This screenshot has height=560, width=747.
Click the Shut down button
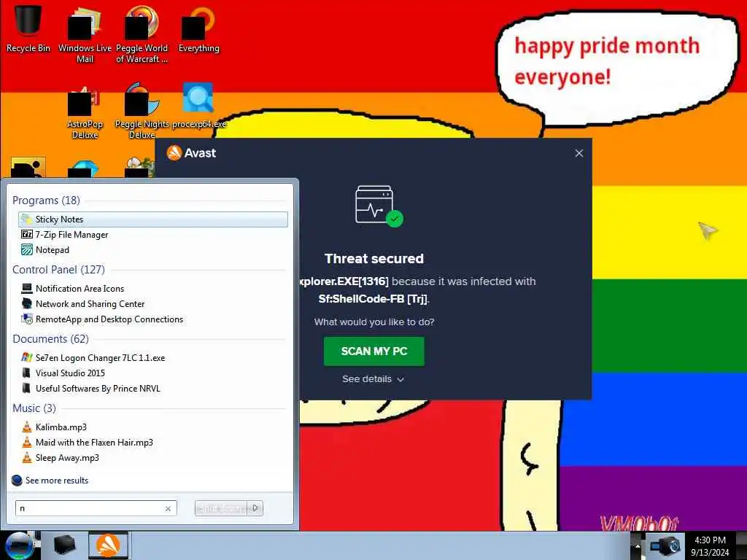point(222,508)
